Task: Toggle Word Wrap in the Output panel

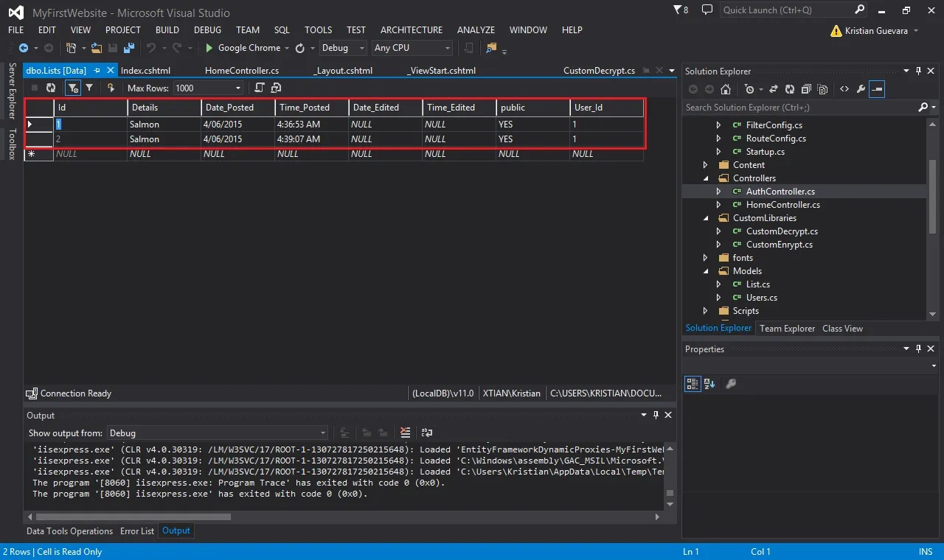Action: coord(427,433)
